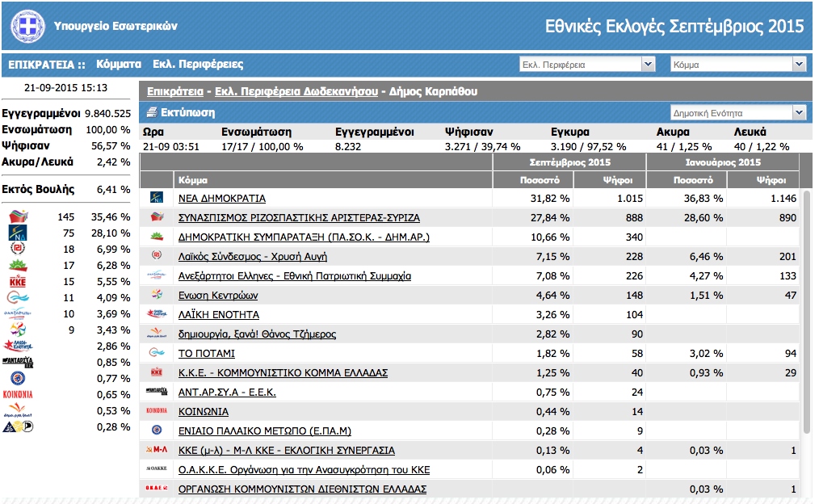Viewport: 819px width, 504px height.
Task: Go to the Κόμματα navigation item
Action: 119,65
